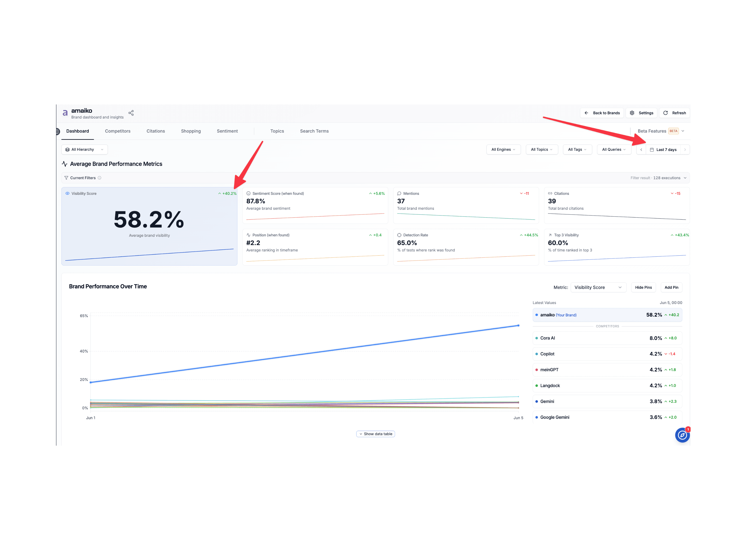Click the settings gear icon
747x560 pixels.
coord(632,113)
